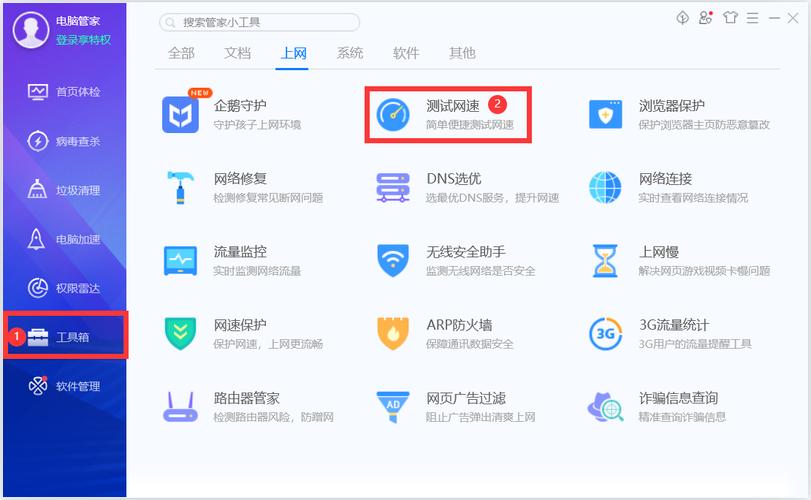Click the 网速保护 green shield icon
The height and width of the screenshot is (500, 811).
click(180, 334)
